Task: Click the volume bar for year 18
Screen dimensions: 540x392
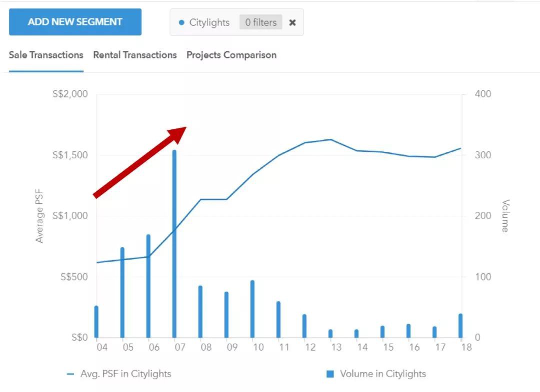Action: [460, 326]
